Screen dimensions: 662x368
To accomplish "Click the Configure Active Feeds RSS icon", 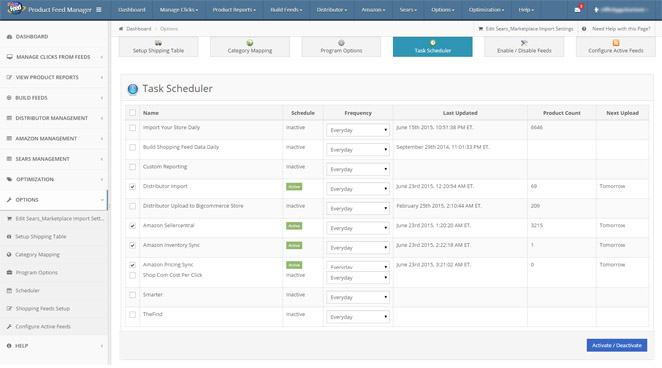I will point(616,43).
